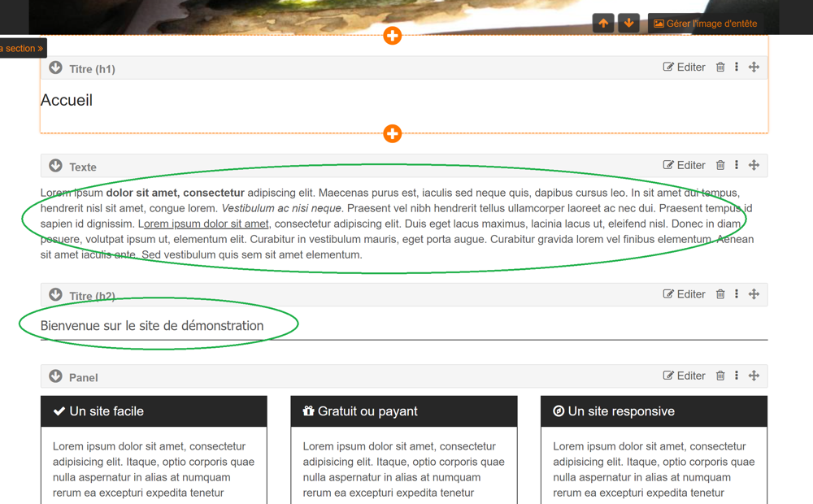Open Gérer l'image d'entête button
The width and height of the screenshot is (813, 504).
pyautogui.click(x=705, y=24)
